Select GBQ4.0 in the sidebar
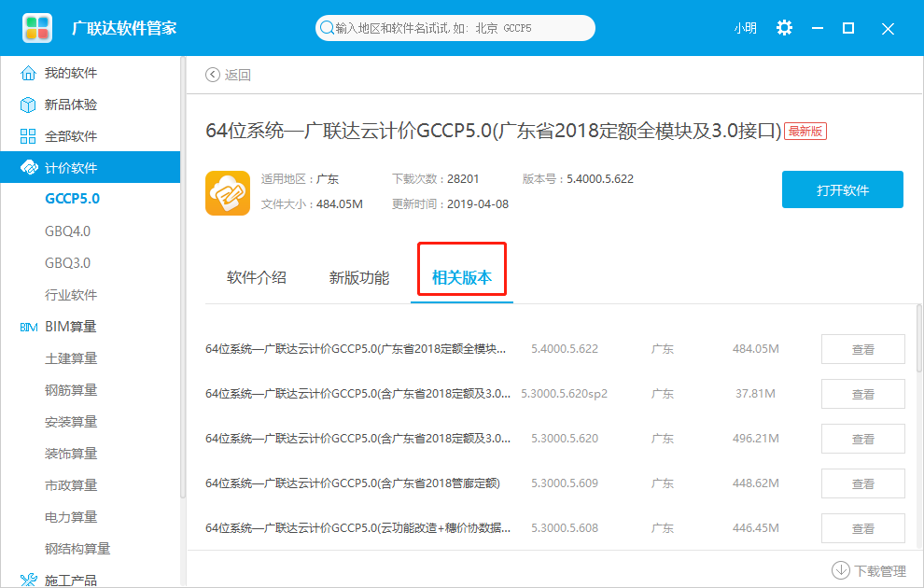The image size is (924, 588). [68, 231]
